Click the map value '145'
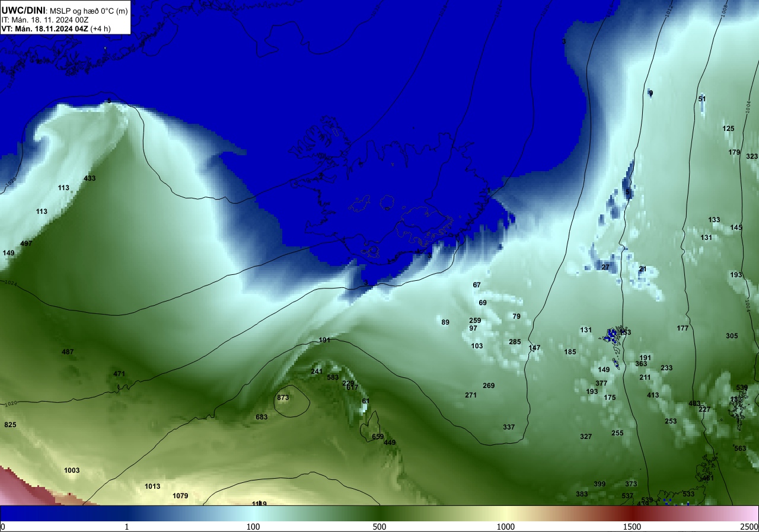759x532 pixels. pyautogui.click(x=736, y=227)
